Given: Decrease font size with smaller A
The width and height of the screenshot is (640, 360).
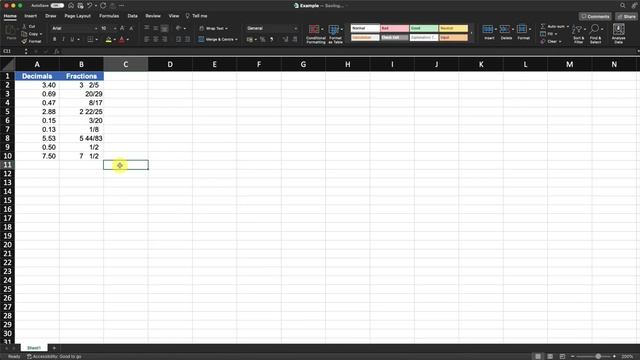Looking at the screenshot, I should pyautogui.click(x=131, y=28).
